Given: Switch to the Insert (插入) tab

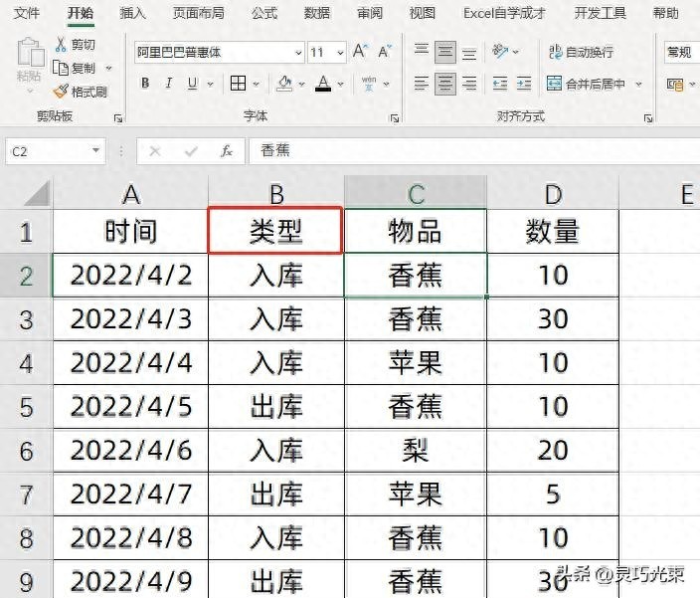Looking at the screenshot, I should coord(132,13).
